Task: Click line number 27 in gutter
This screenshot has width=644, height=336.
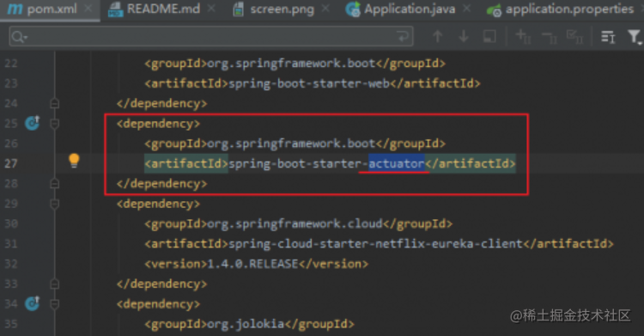Action: [x=11, y=163]
